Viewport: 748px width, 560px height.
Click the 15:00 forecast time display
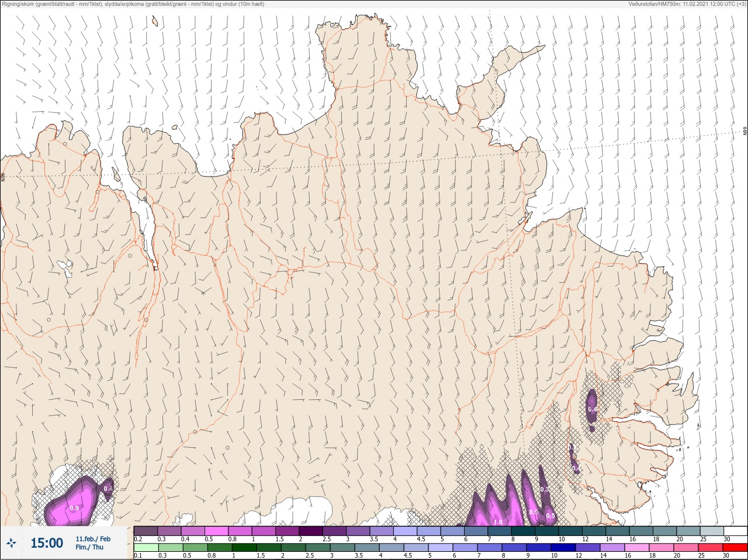point(47,543)
